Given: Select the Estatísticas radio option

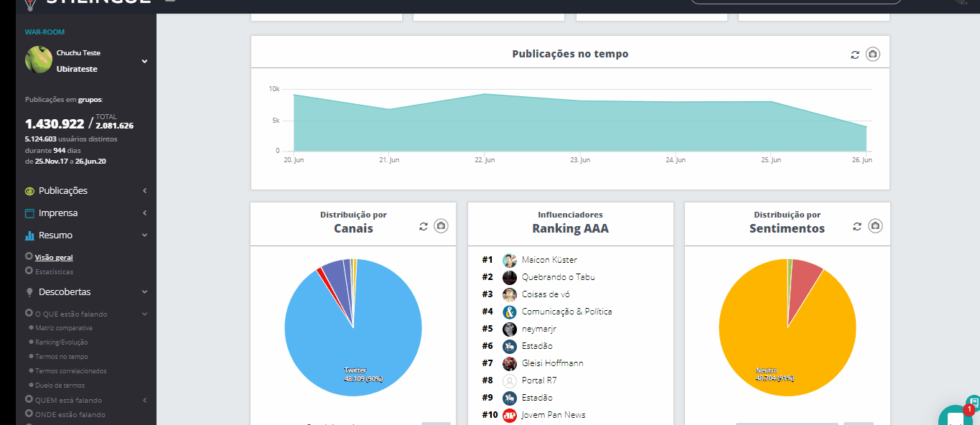Looking at the screenshot, I should (x=29, y=271).
